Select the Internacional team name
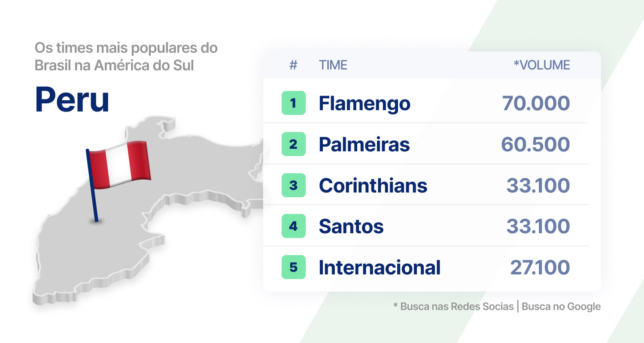 [380, 268]
